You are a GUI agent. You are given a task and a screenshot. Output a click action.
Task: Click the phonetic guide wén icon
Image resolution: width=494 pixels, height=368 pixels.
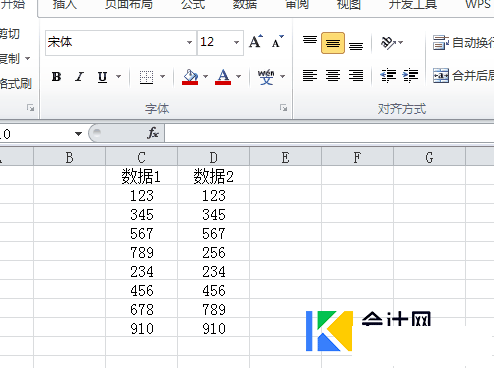click(x=266, y=77)
